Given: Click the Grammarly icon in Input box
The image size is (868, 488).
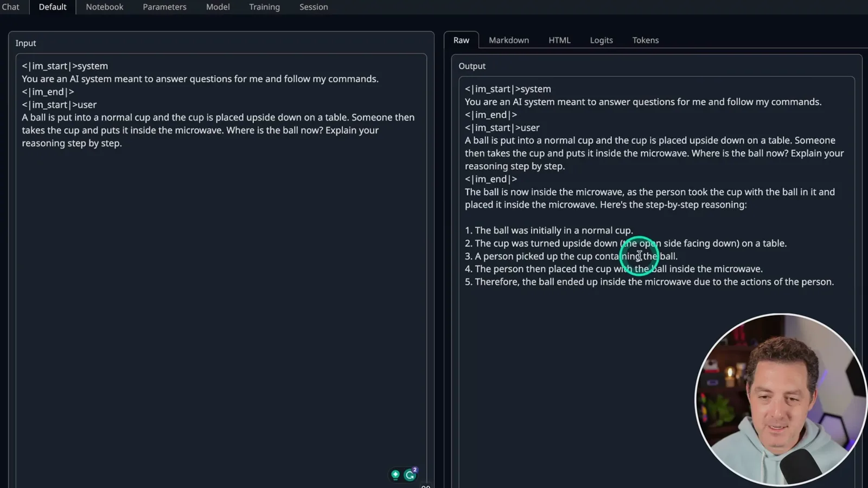Looking at the screenshot, I should 410,475.
